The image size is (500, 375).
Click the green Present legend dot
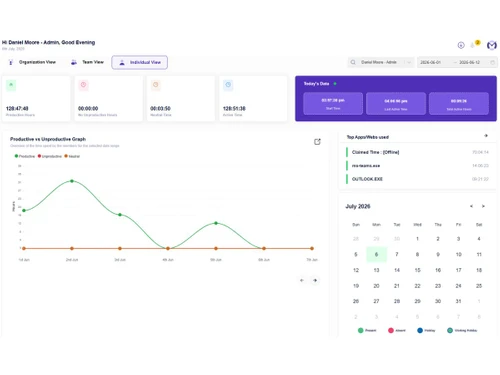pyautogui.click(x=360, y=330)
